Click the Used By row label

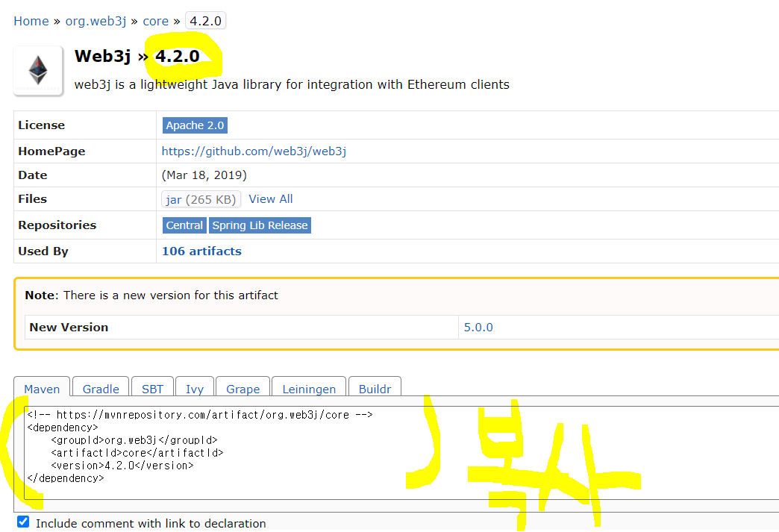click(x=43, y=251)
